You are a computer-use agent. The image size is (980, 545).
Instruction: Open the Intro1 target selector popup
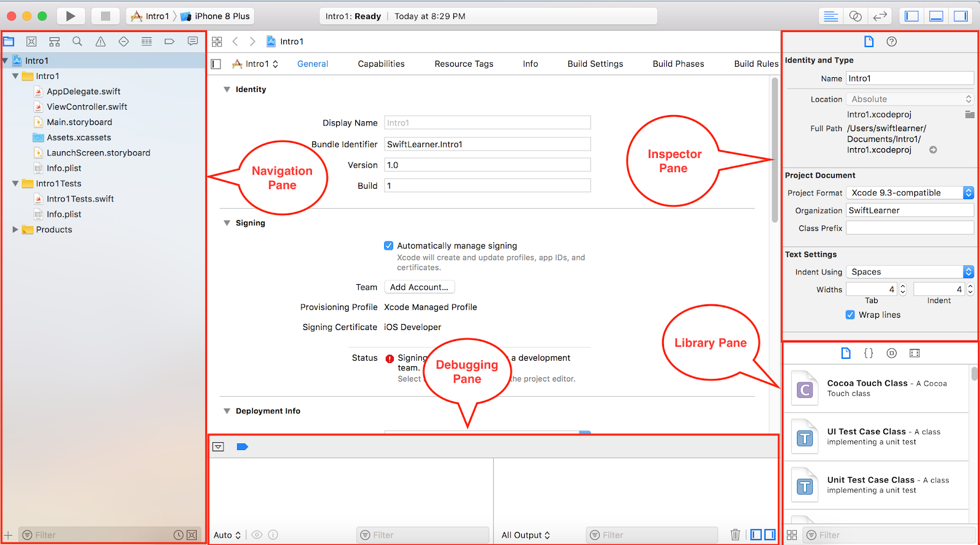(255, 64)
